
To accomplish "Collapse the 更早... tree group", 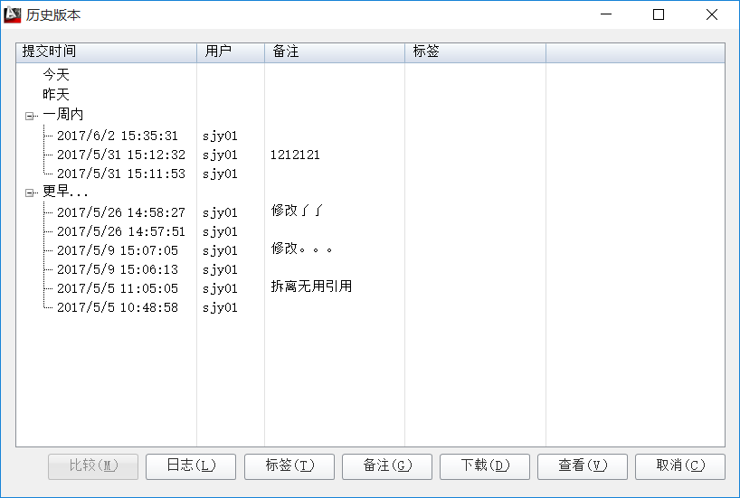I will pyautogui.click(x=30, y=193).
